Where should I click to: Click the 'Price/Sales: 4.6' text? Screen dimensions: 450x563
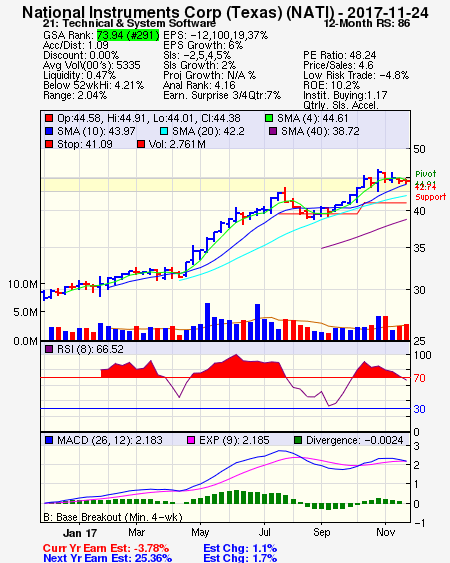pos(338,65)
